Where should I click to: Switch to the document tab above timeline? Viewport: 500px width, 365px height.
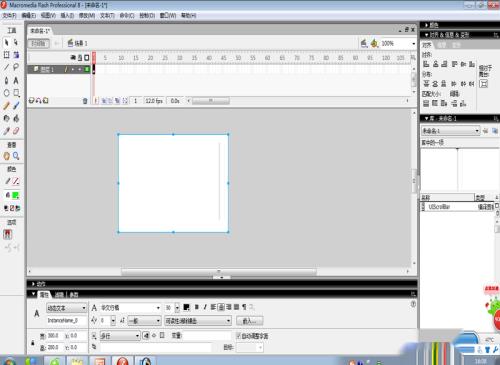click(40, 31)
